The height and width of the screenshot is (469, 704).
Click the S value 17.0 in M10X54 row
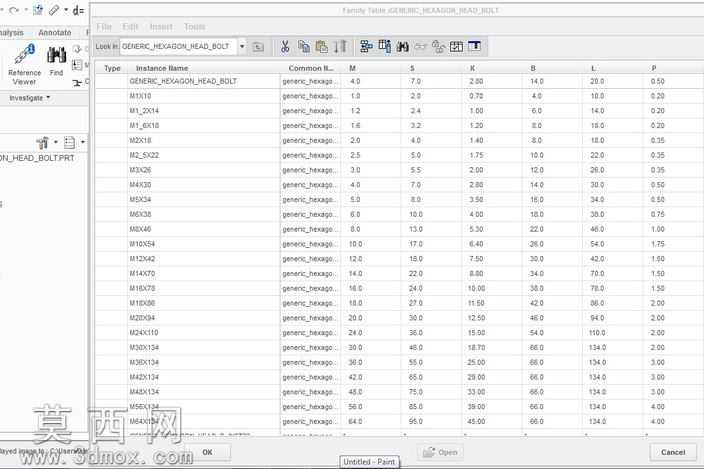pyautogui.click(x=416, y=244)
